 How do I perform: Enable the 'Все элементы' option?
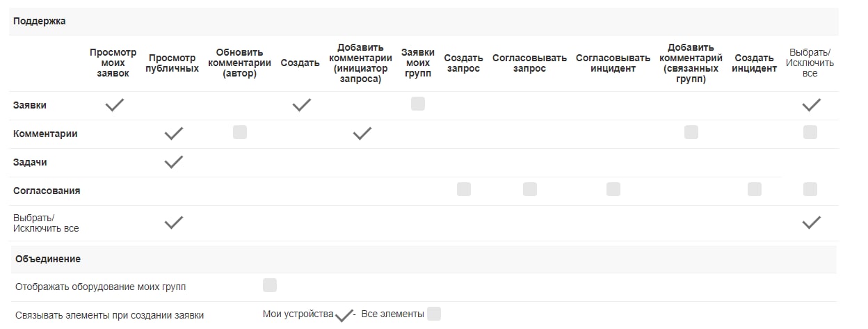click(434, 314)
